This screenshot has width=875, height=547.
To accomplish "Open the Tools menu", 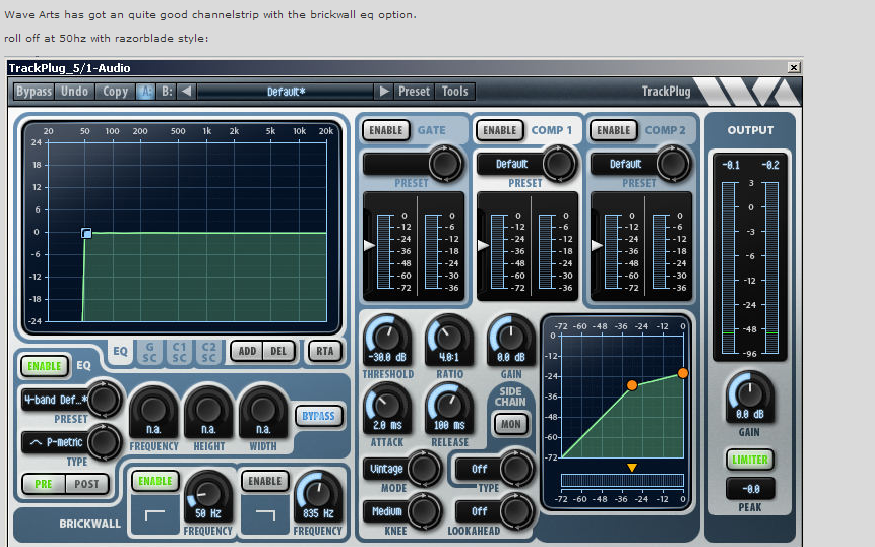I will pyautogui.click(x=455, y=91).
